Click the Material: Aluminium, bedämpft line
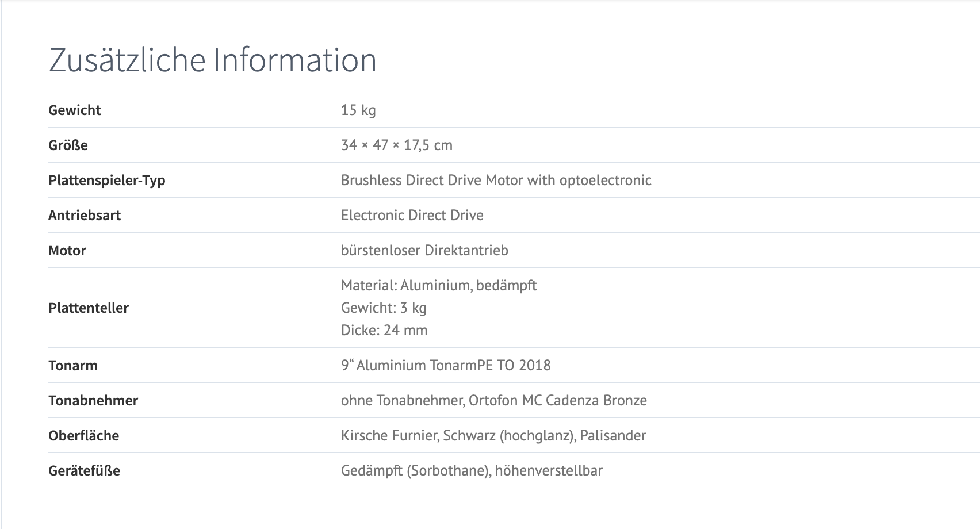Viewport: 980px width, 529px height. click(x=438, y=286)
